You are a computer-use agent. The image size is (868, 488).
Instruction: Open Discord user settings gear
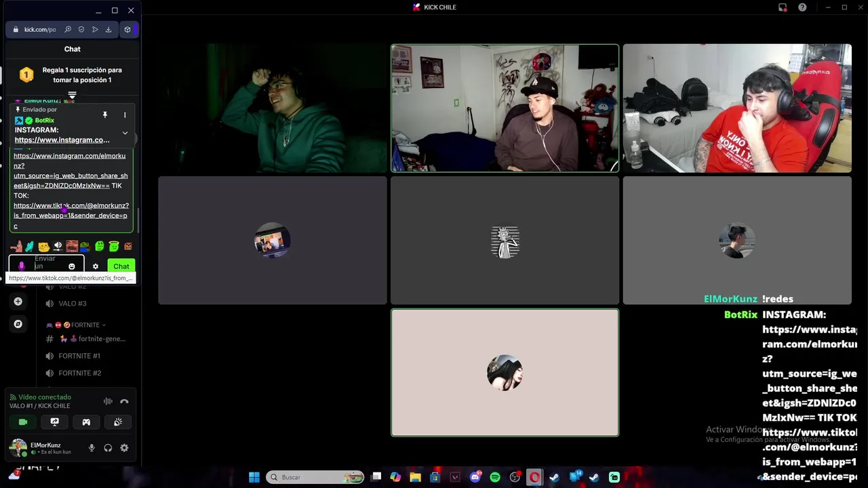124,448
